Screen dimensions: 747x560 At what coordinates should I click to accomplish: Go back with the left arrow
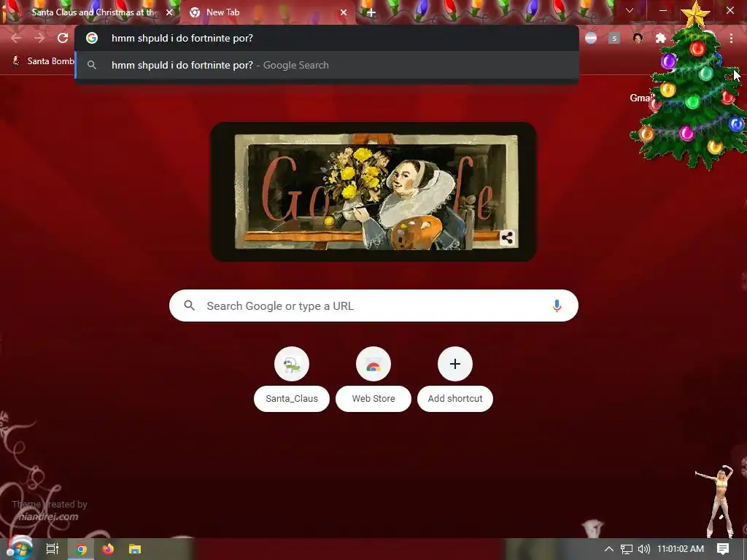click(16, 38)
